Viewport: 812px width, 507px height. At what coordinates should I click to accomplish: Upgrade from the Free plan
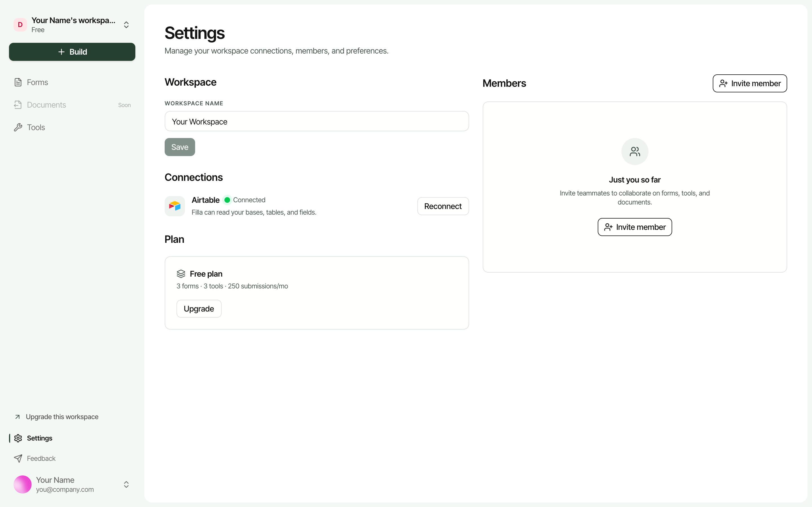click(199, 308)
